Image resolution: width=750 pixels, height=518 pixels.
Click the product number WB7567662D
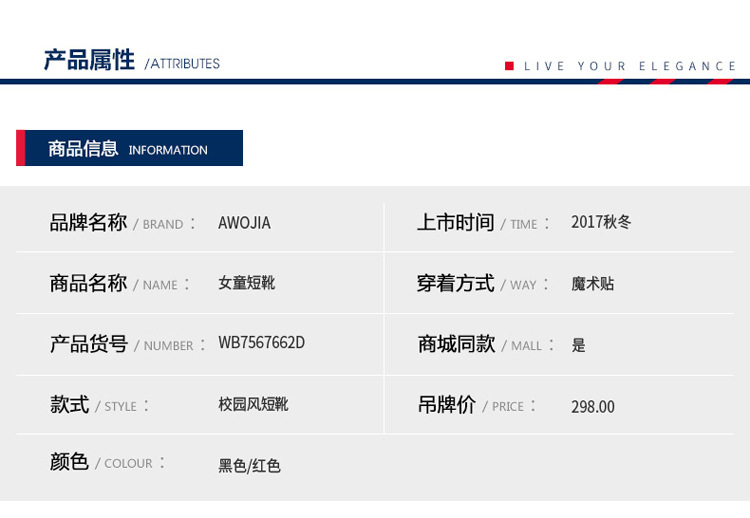tap(261, 343)
